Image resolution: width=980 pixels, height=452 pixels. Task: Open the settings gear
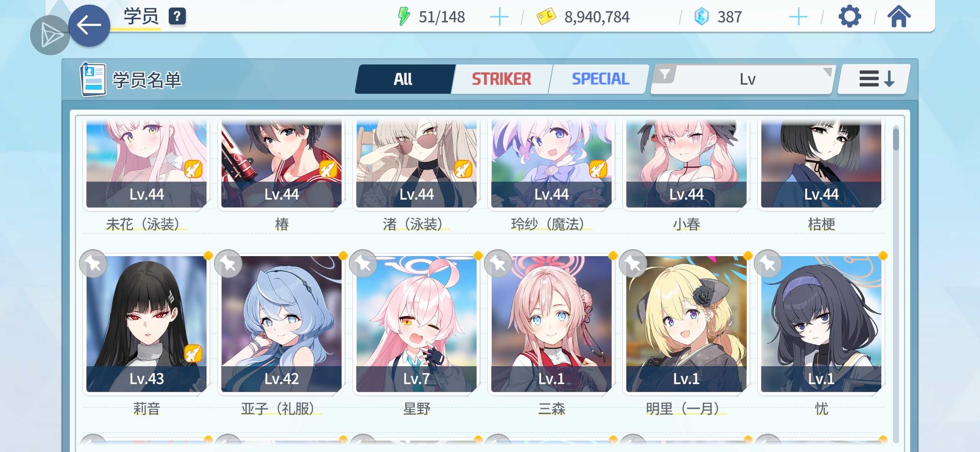pos(850,17)
